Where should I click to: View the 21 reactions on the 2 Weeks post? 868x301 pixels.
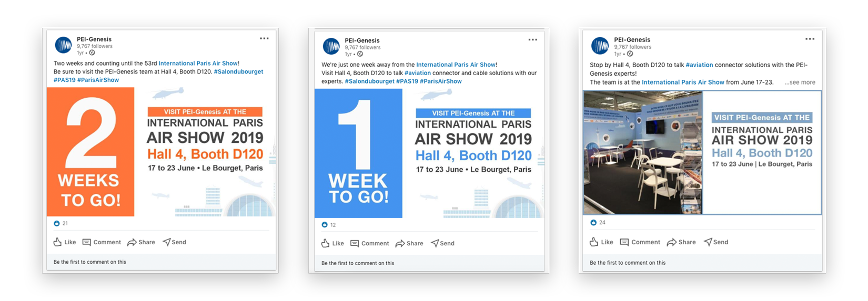(x=61, y=223)
